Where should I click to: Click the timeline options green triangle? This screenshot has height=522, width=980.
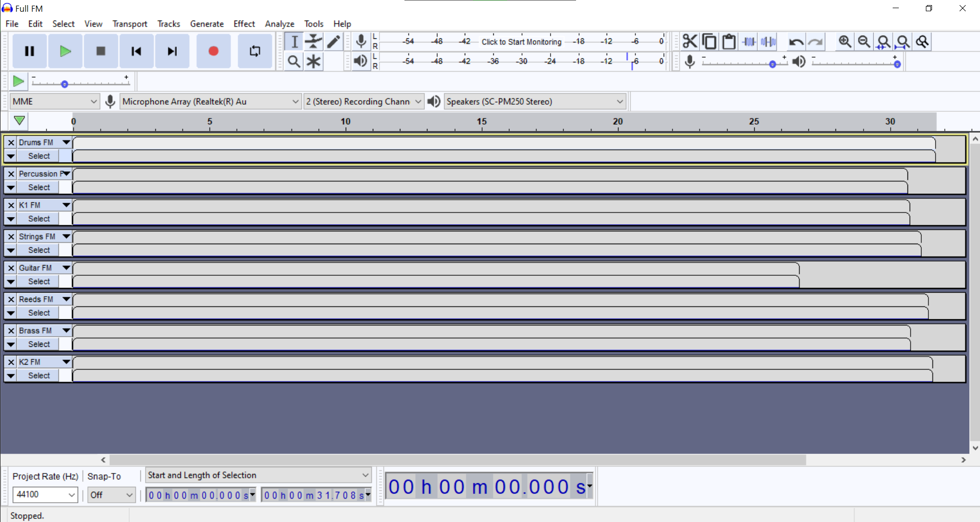pos(19,121)
